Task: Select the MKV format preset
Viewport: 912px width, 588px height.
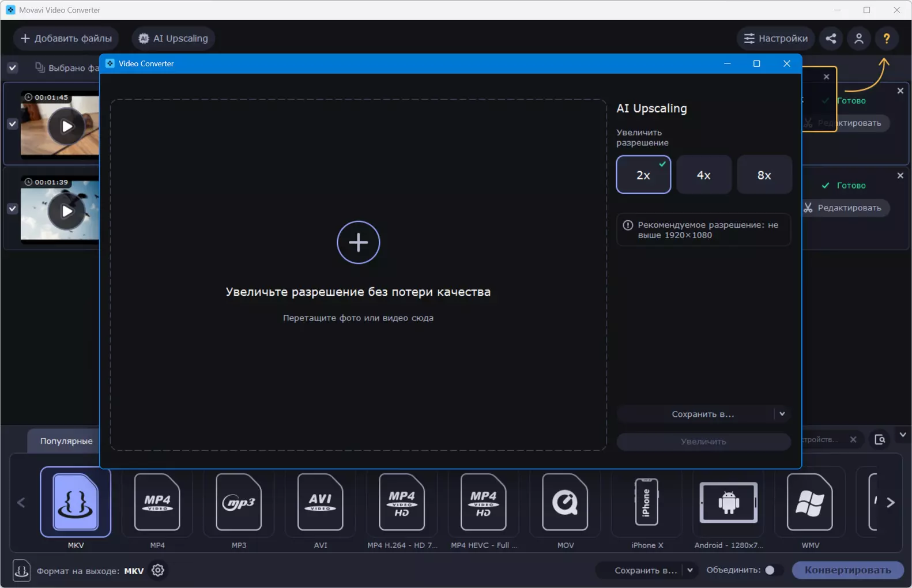Action: (76, 502)
